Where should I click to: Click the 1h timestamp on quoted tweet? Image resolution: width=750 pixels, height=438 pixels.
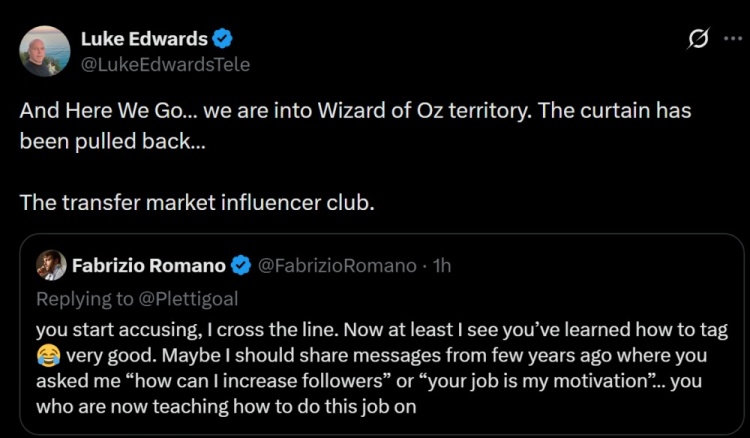pos(441,266)
